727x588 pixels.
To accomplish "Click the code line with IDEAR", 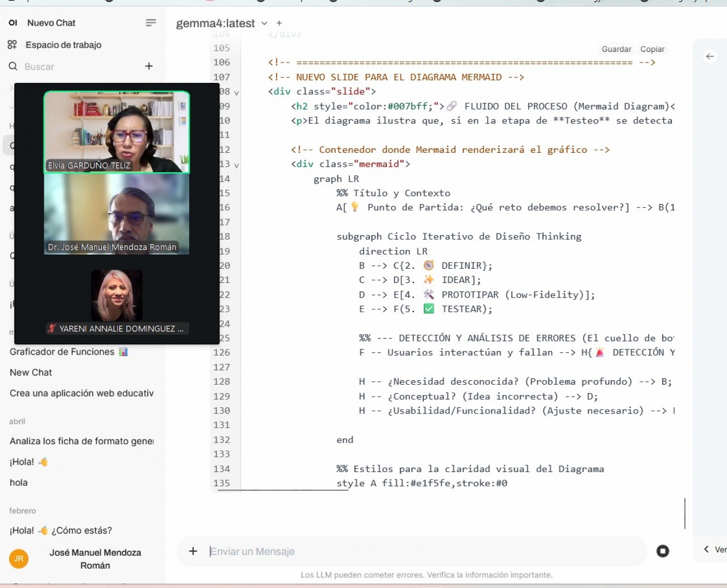I will 420,280.
